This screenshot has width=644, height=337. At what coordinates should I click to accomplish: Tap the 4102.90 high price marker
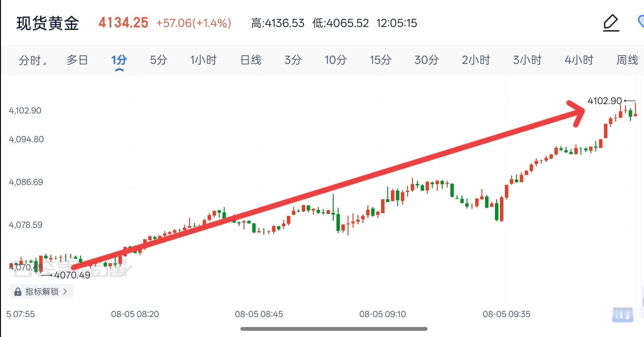[x=604, y=101]
